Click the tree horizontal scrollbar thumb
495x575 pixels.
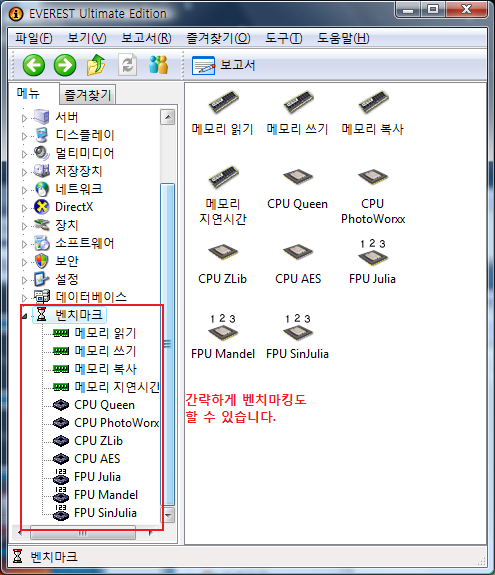(x=83, y=533)
